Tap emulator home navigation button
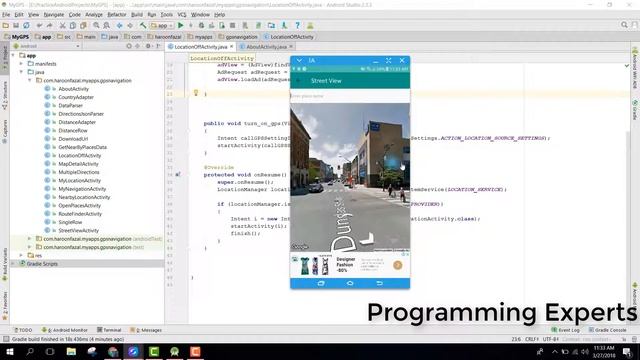Screen dimensions: 640x360 coord(350,283)
